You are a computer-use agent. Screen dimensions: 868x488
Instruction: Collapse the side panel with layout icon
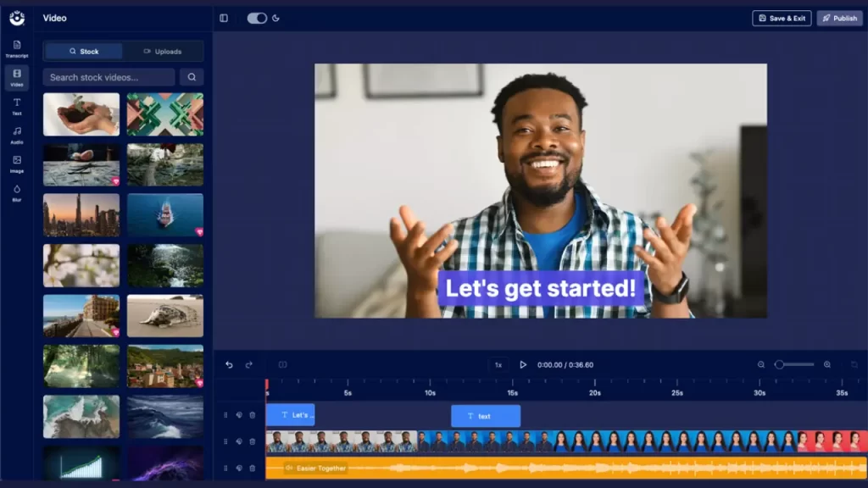224,18
